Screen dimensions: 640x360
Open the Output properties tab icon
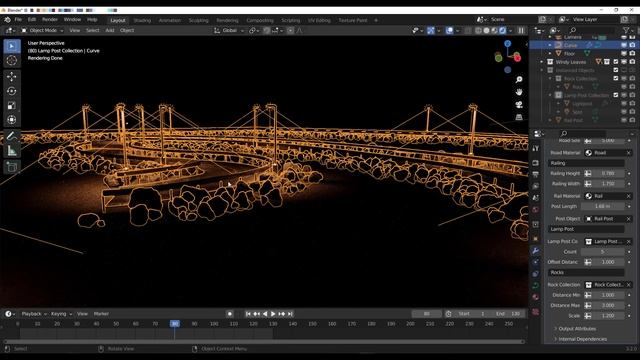[536, 174]
